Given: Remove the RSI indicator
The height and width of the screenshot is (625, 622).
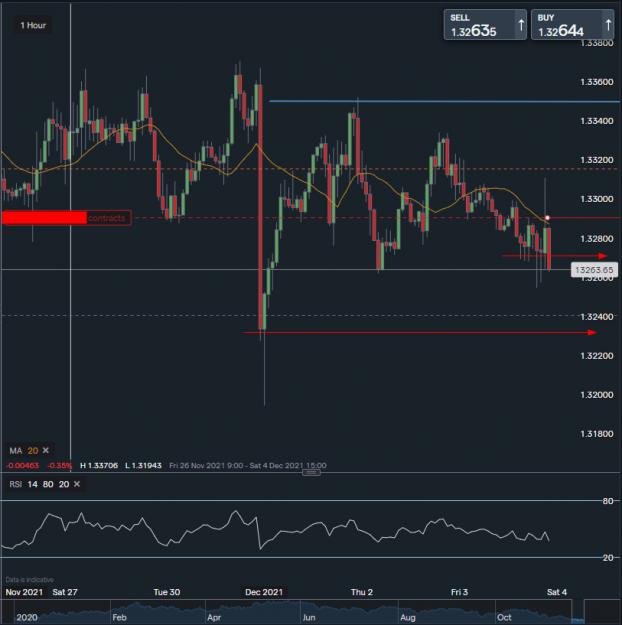Looking at the screenshot, I should coord(77,484).
